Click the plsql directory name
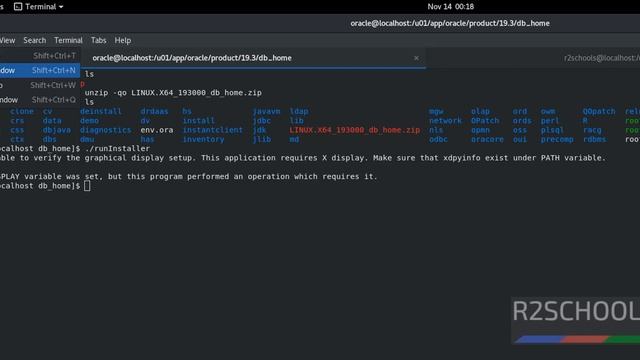Image resolution: width=640 pixels, height=360 pixels. (552, 130)
